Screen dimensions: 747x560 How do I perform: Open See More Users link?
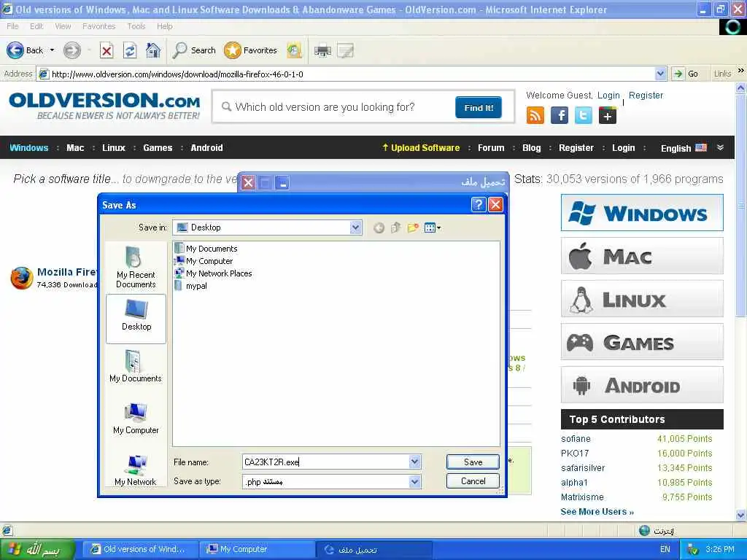[x=597, y=512]
